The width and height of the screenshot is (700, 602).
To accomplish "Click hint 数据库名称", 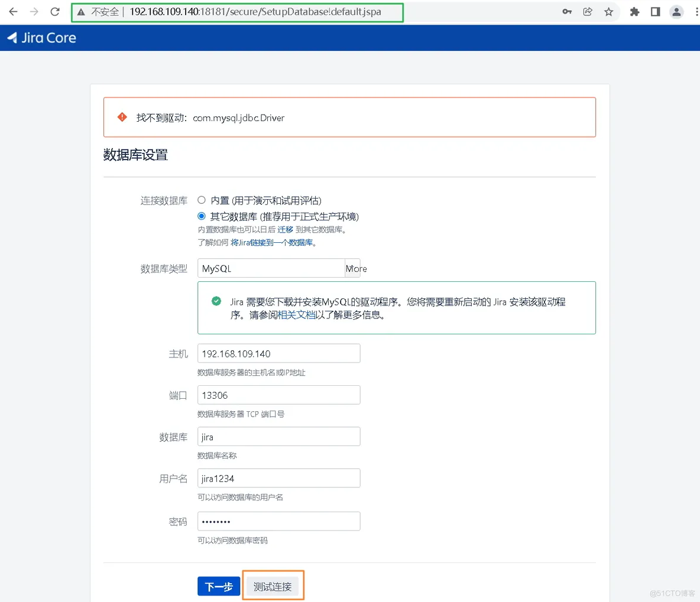I will point(217,455).
